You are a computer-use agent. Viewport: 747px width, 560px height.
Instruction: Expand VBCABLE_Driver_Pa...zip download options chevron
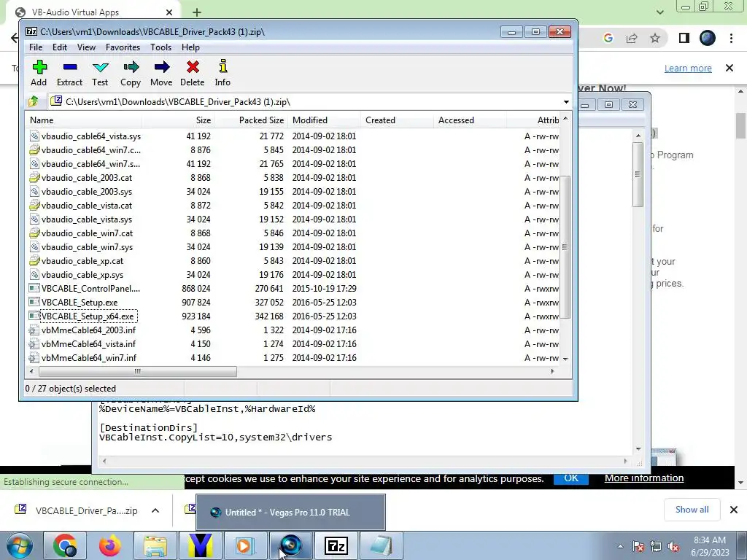click(155, 510)
